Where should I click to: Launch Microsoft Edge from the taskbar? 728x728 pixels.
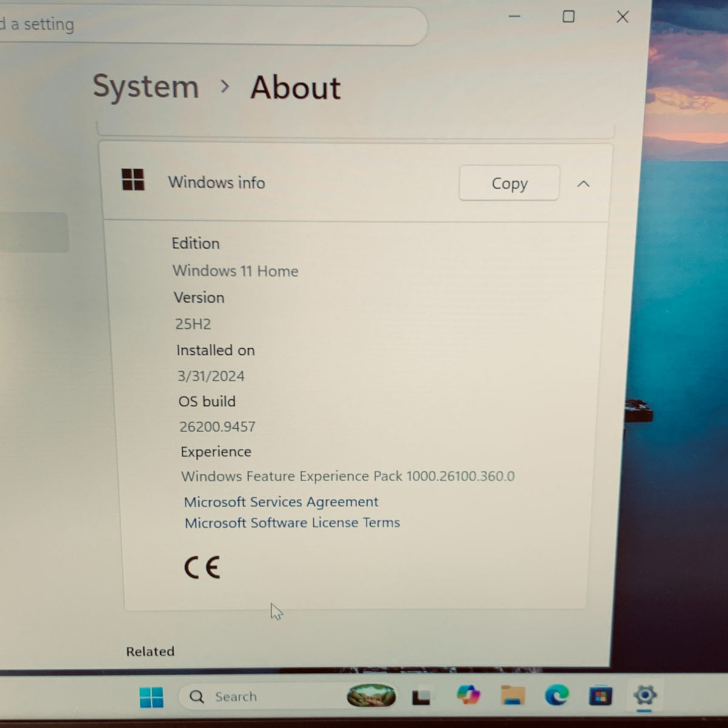556,695
